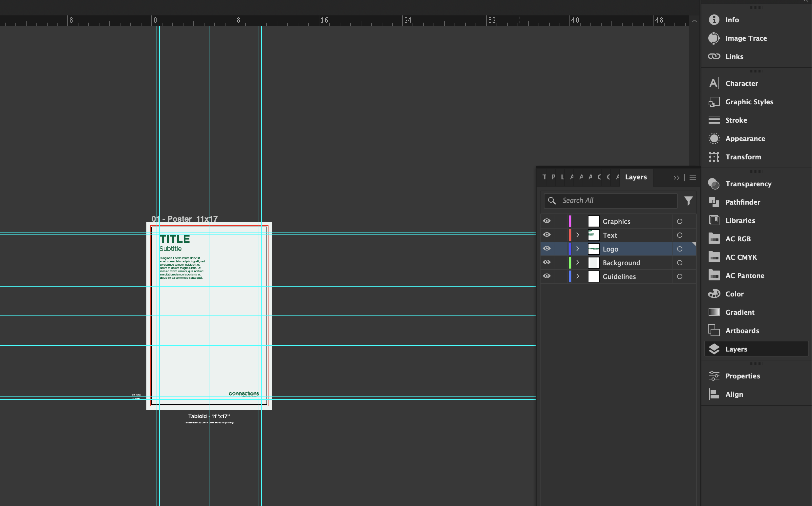This screenshot has width=812, height=506.
Task: Select the Layers tab in the panel group
Action: coord(635,177)
